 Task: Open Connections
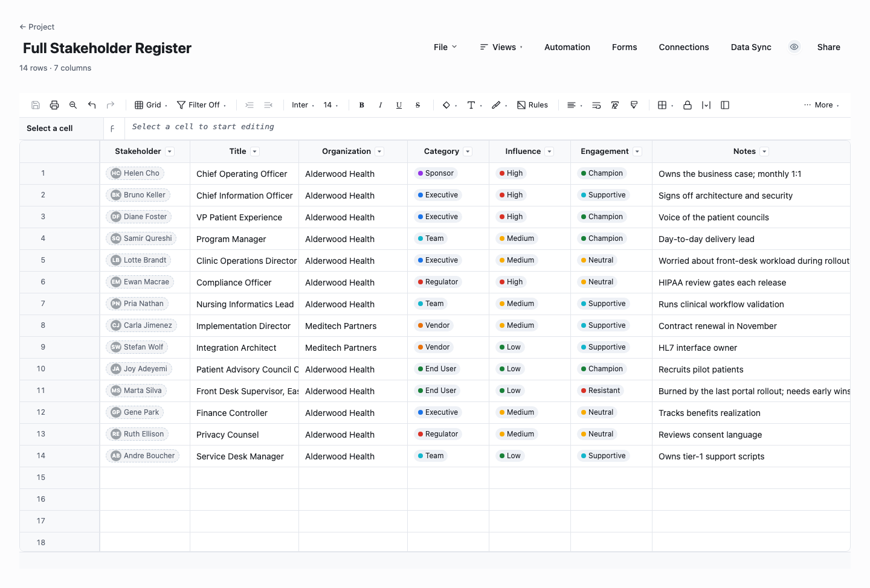click(x=684, y=47)
